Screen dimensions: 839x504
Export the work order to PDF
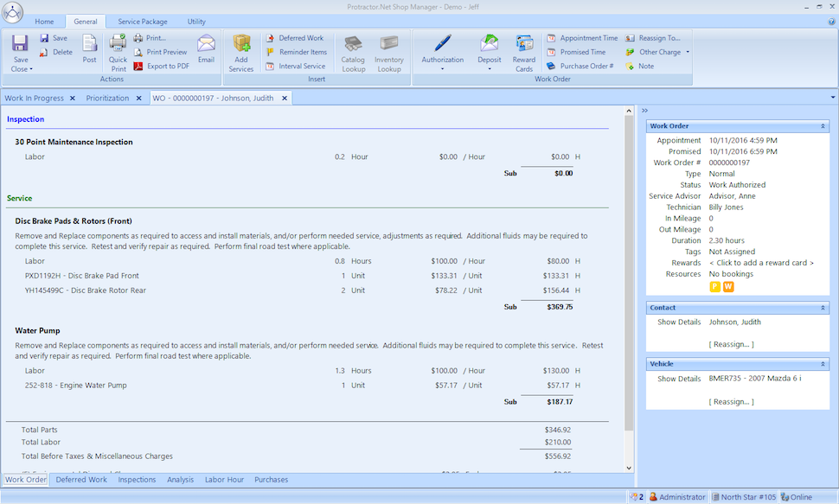162,66
